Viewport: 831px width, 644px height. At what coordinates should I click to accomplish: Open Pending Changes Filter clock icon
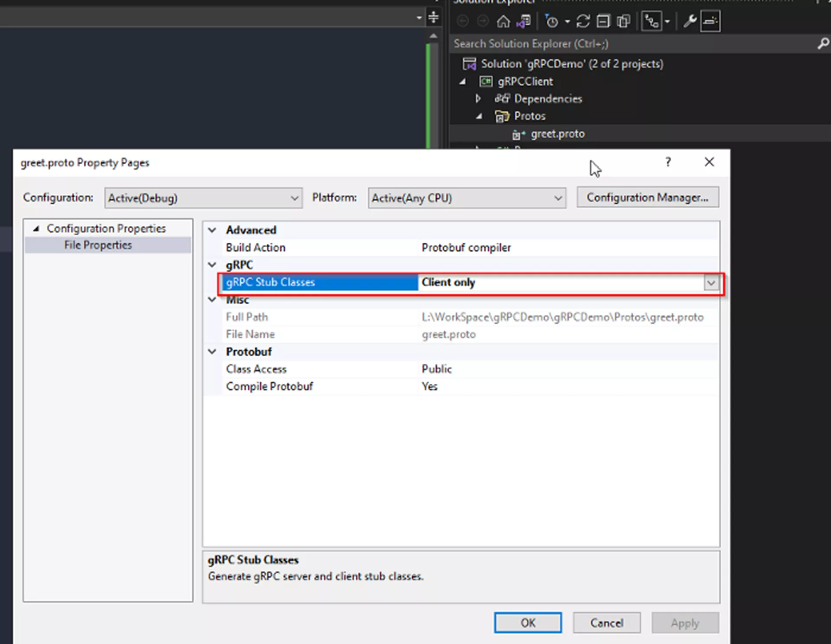552,21
